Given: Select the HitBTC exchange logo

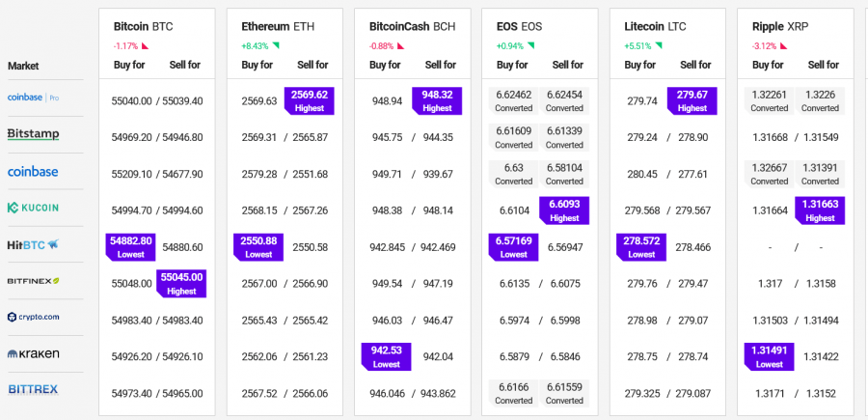Looking at the screenshot, I should tap(33, 244).
